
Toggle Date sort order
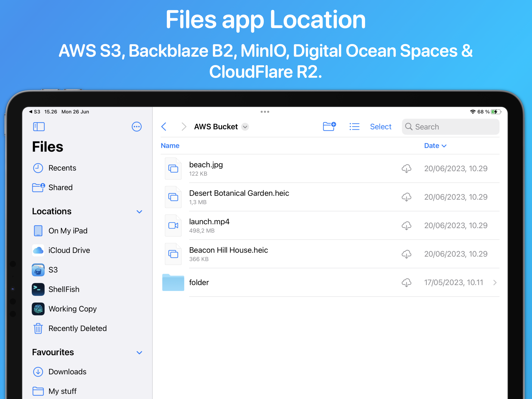(x=435, y=146)
